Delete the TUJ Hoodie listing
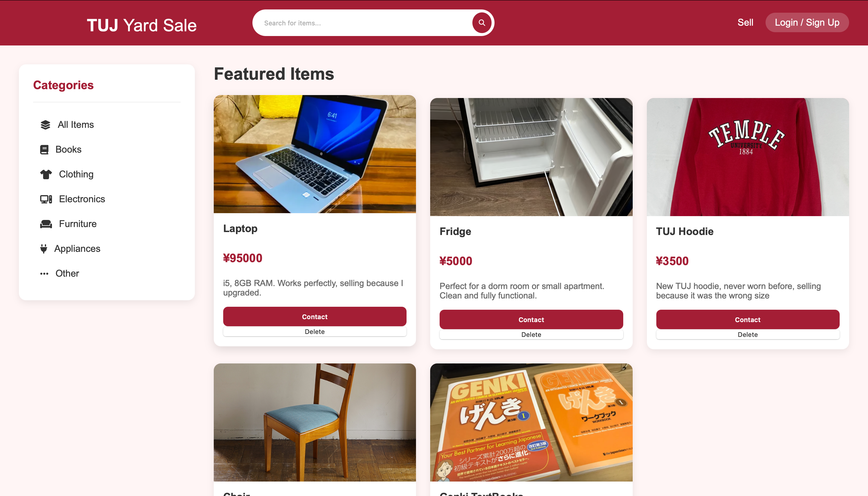 748,335
